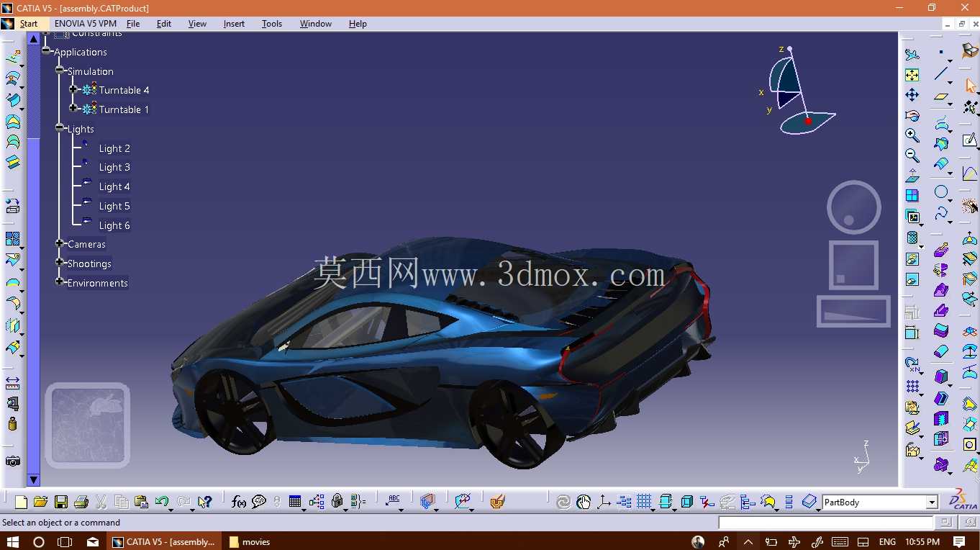980x550 pixels.
Task: Print using the printer icon
Action: [x=81, y=502]
